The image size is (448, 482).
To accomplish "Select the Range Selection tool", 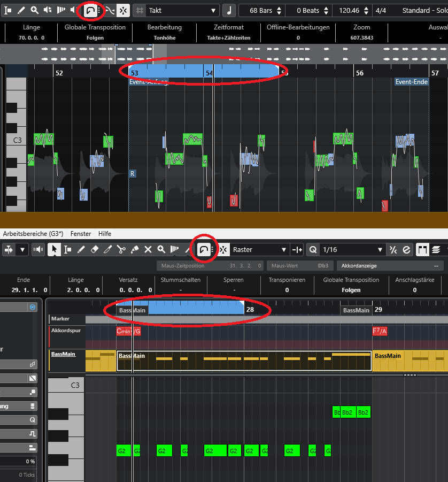I will point(67,249).
